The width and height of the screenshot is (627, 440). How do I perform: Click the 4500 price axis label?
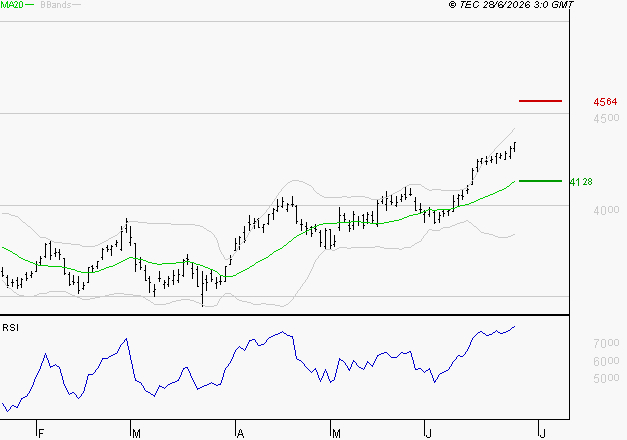point(606,118)
